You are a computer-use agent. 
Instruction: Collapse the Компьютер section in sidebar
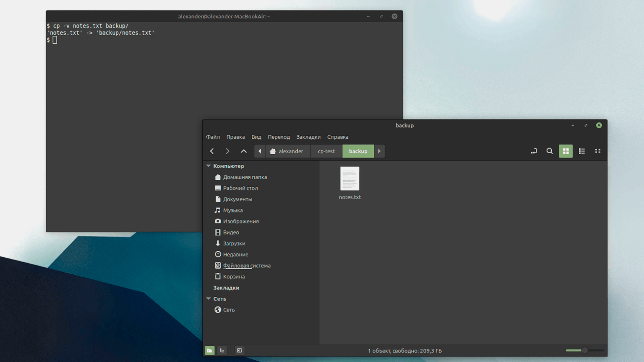pyautogui.click(x=209, y=166)
